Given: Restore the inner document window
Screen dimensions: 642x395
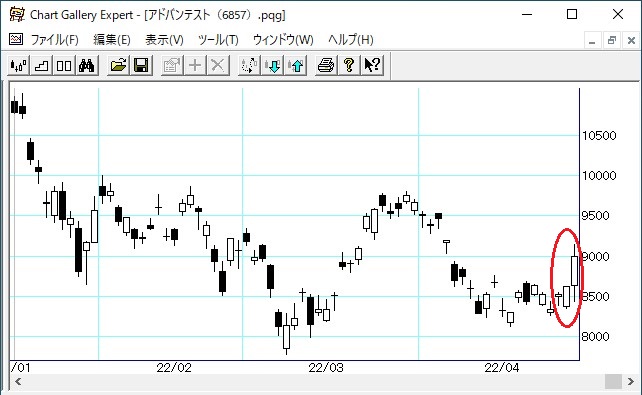Looking at the screenshot, I should 612,40.
